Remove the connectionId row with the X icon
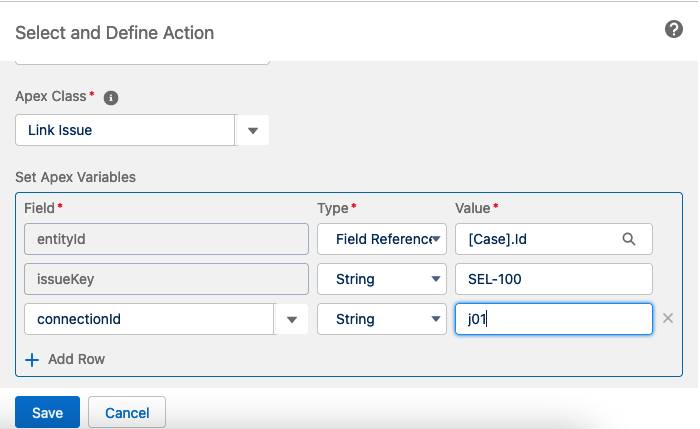This screenshot has width=700, height=429. pyautogui.click(x=668, y=319)
